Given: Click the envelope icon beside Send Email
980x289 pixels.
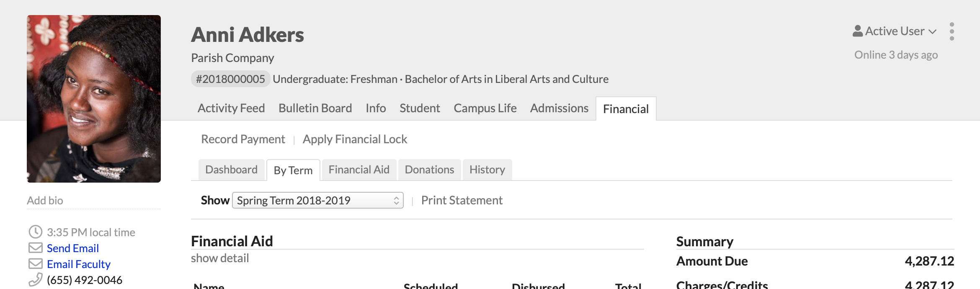Looking at the screenshot, I should (35, 248).
